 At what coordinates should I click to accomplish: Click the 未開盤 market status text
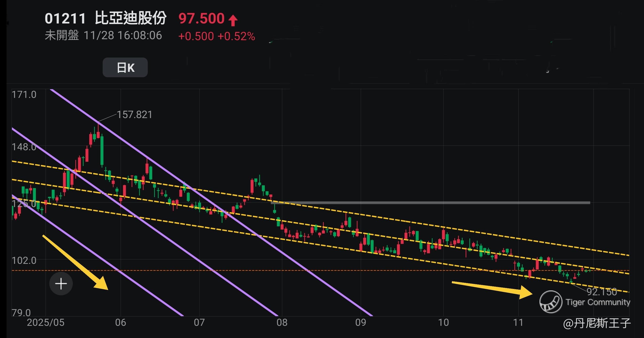62,35
